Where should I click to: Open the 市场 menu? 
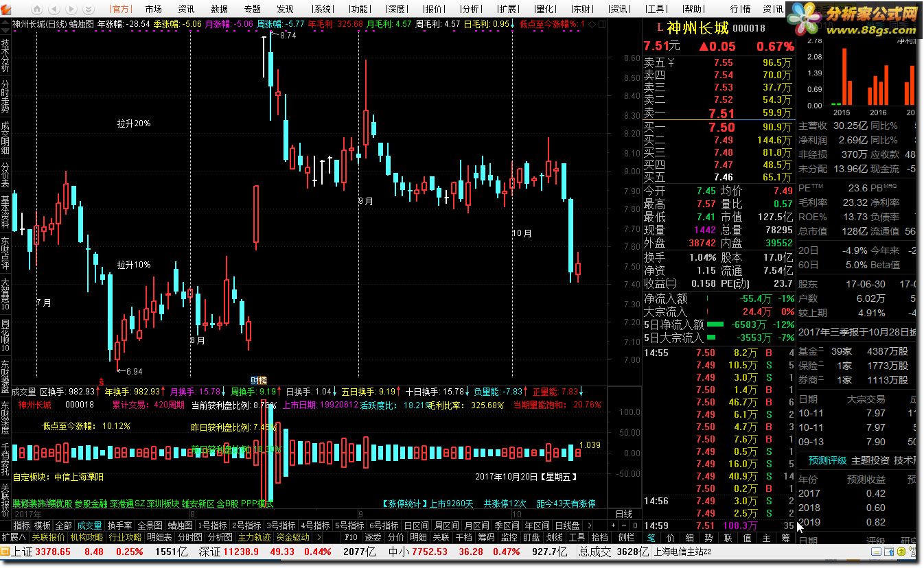pos(153,9)
